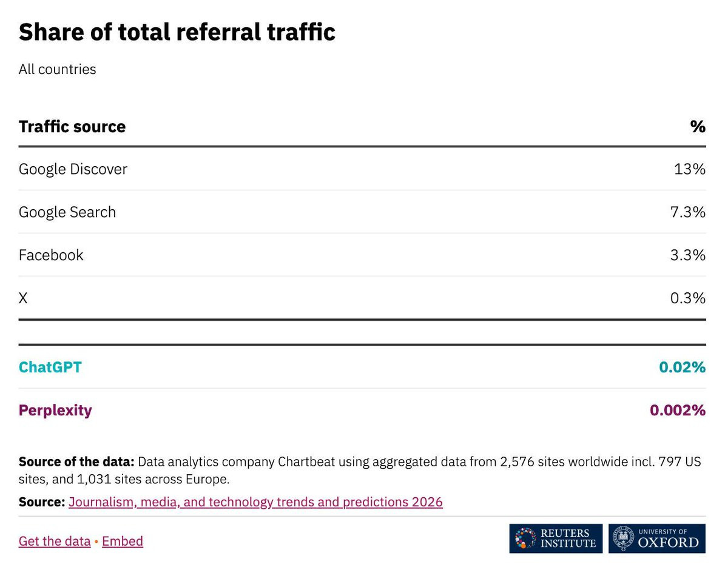Click the Share of total referral traffic title
The height and width of the screenshot is (587, 728).
177,32
